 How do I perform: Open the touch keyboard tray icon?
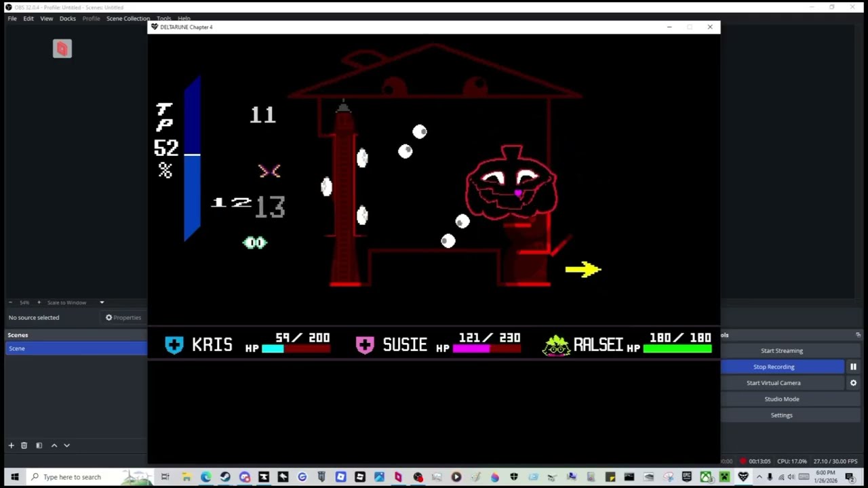[x=804, y=477]
